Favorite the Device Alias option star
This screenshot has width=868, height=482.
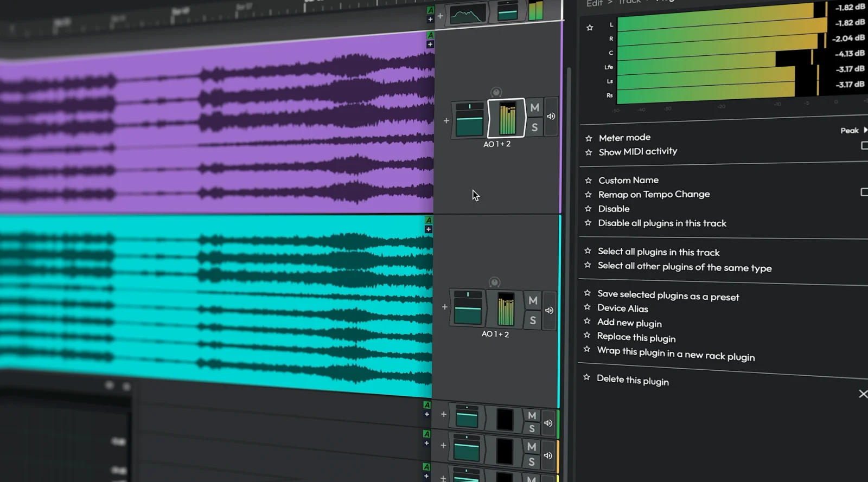point(587,307)
